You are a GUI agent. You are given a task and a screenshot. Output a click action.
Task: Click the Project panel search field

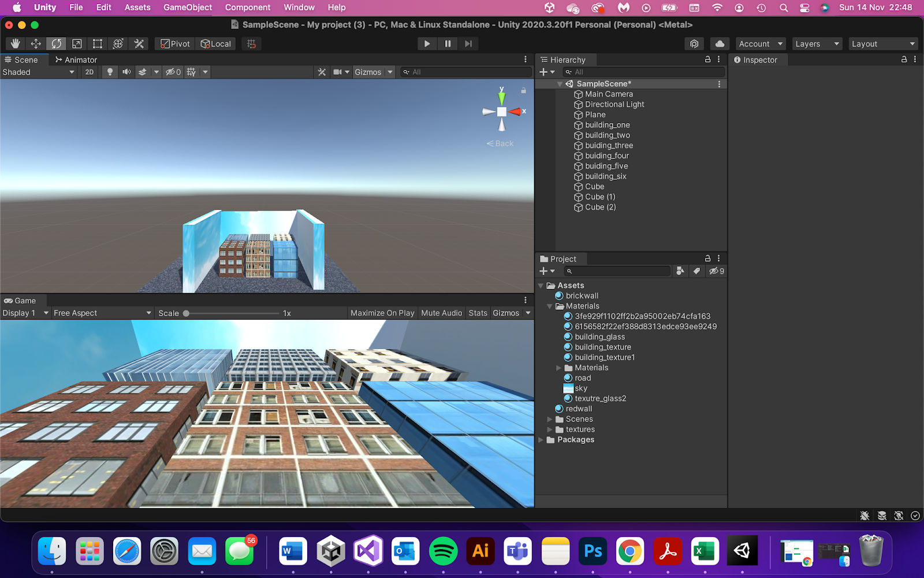617,271
